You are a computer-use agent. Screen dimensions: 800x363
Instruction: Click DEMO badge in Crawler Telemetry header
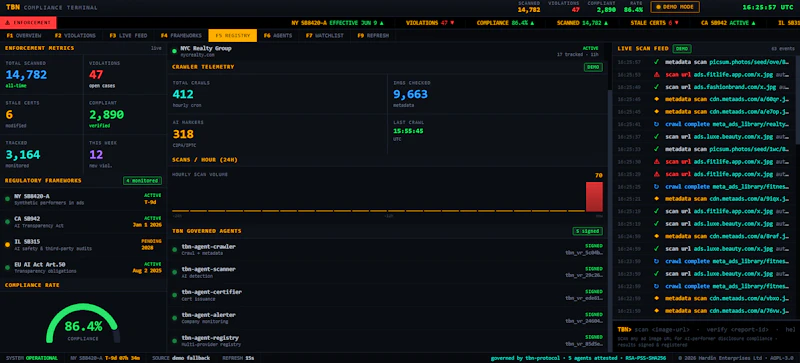593,67
